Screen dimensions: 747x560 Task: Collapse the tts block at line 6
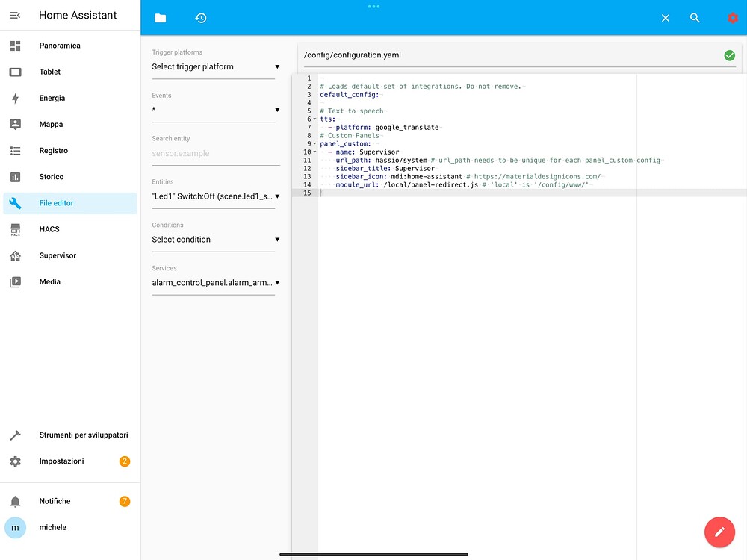click(x=315, y=119)
